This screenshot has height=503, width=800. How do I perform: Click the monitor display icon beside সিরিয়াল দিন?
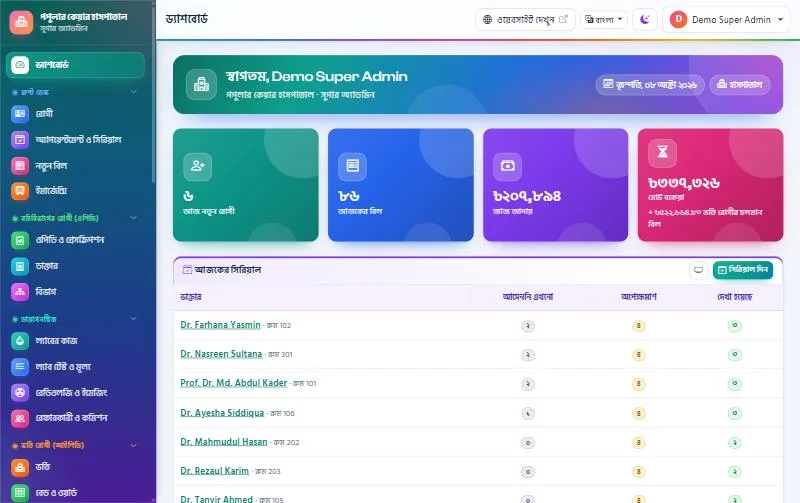coord(698,270)
